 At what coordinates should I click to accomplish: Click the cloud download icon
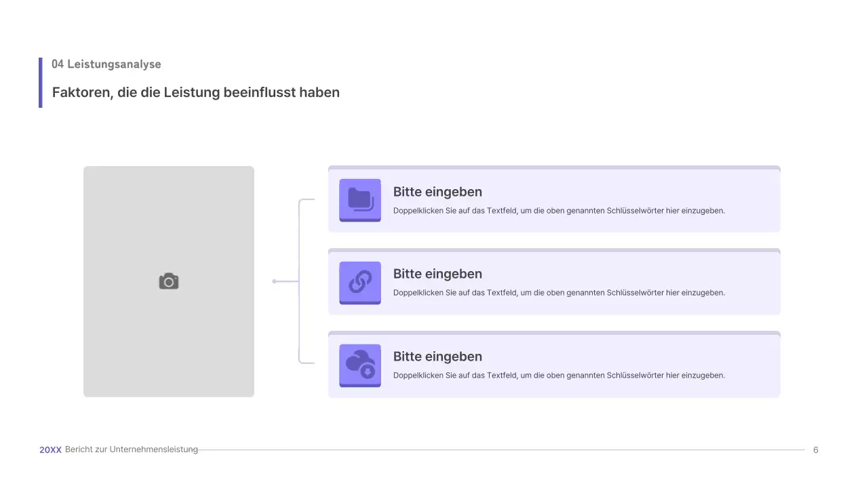pos(360,365)
